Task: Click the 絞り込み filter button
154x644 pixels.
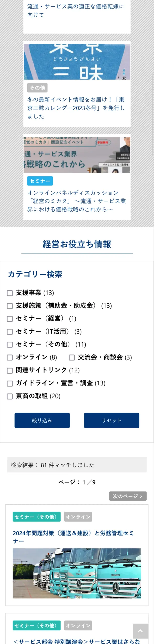Action: 42,420
